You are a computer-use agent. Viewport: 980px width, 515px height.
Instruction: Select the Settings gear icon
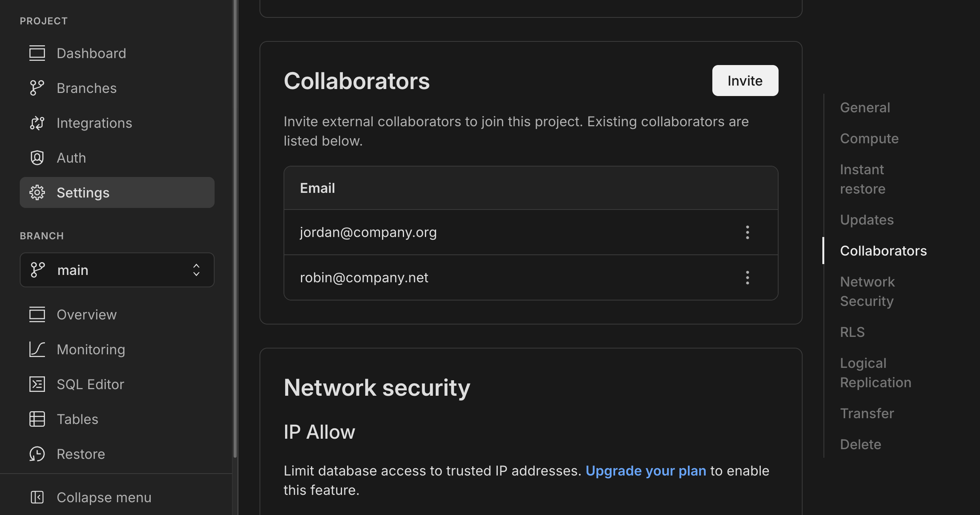(37, 192)
